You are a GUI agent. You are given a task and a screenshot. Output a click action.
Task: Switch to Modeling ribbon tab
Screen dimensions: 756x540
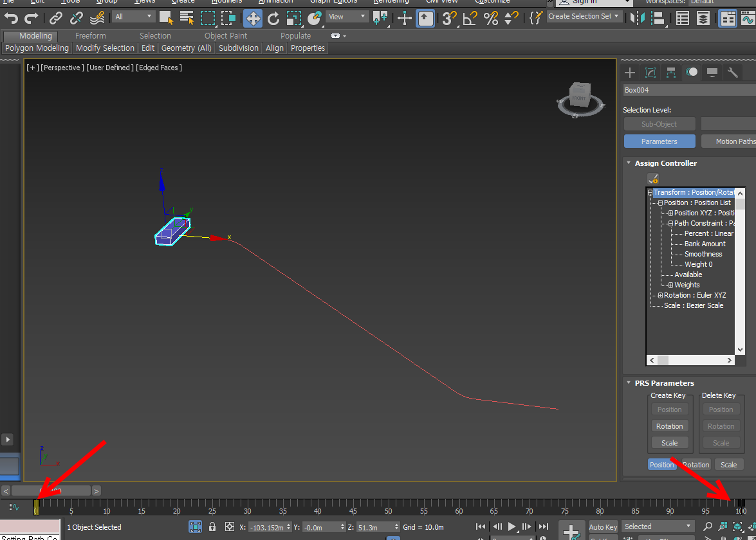coord(35,35)
